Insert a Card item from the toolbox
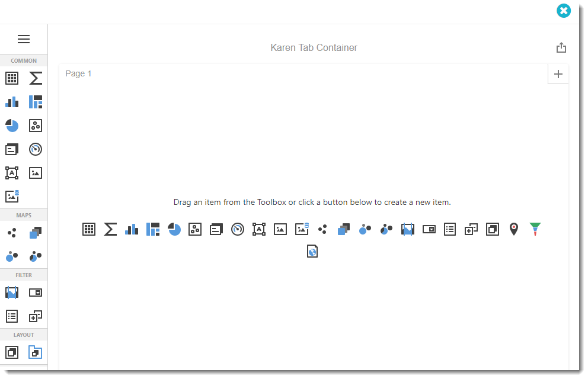Viewport: 588px width, 379px height. (12, 149)
